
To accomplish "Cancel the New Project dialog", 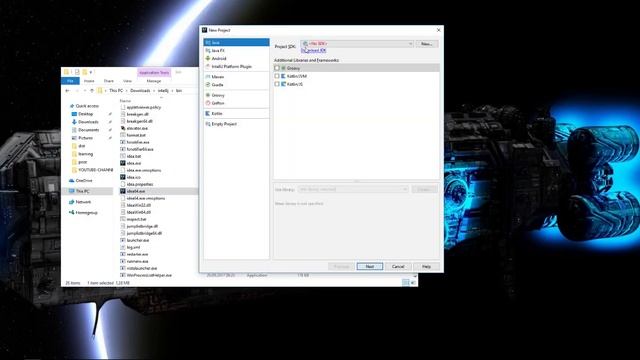I will (398, 267).
